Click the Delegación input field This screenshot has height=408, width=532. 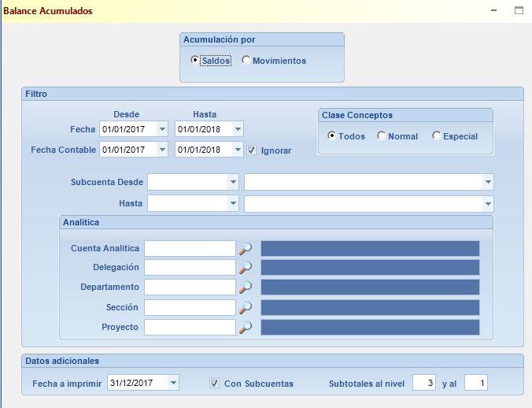190,268
